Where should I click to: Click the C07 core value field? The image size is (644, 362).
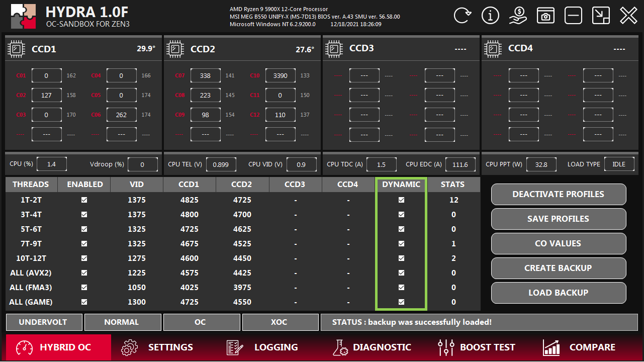pos(206,75)
